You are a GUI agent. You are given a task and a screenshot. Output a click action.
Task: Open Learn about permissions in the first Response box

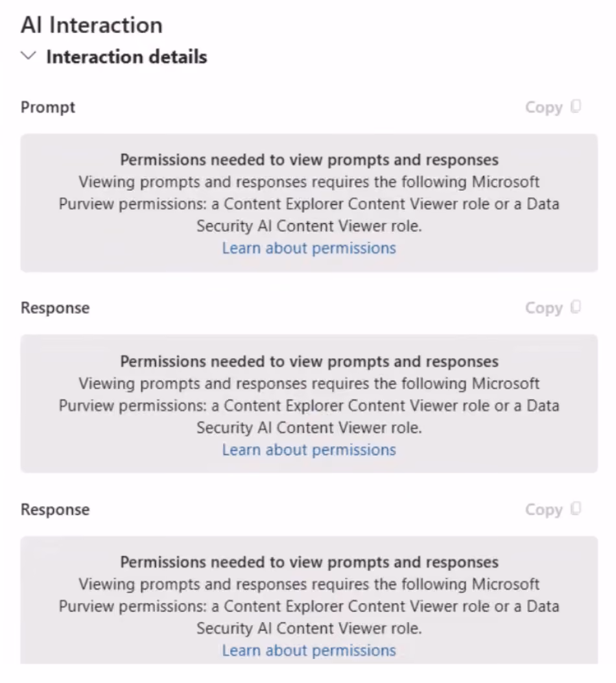tap(309, 449)
